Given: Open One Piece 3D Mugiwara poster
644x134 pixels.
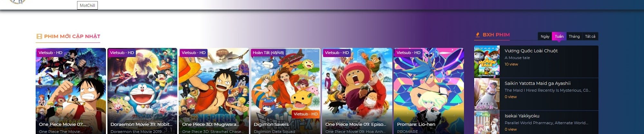Looking at the screenshot, I should pyautogui.click(x=214, y=91).
